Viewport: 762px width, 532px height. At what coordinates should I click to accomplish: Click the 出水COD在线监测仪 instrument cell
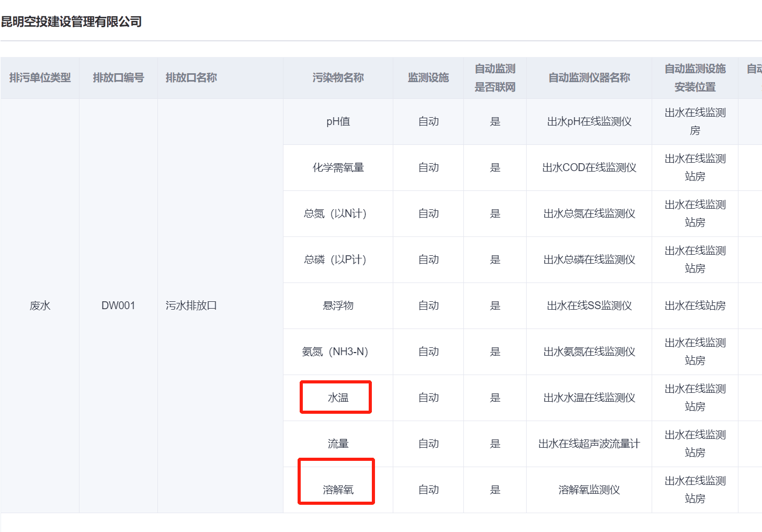pyautogui.click(x=589, y=167)
